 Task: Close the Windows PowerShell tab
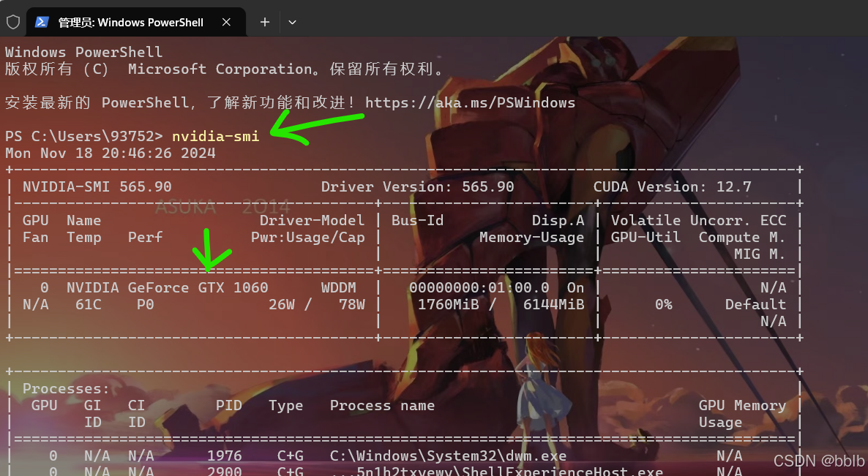(226, 22)
